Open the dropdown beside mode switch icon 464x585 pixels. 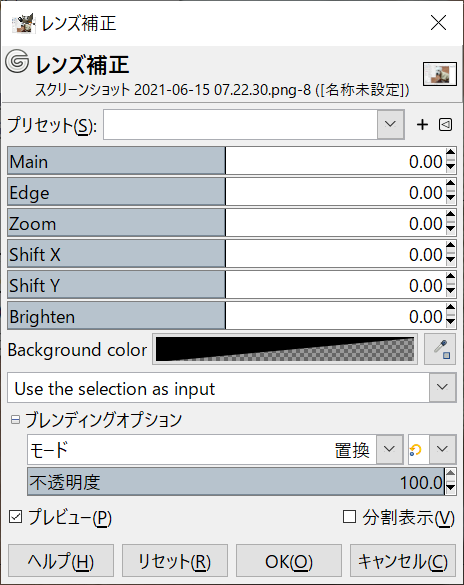[x=442, y=449]
